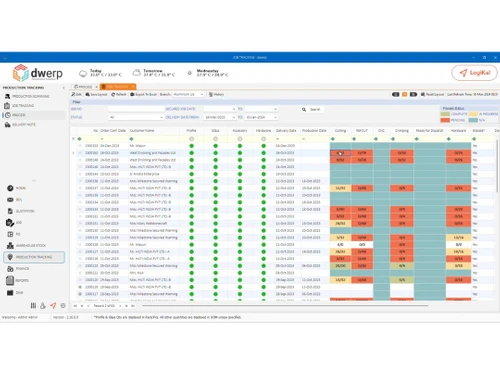Click the user icon under the sidebar
This screenshot has height=375, width=500.
coord(43,305)
